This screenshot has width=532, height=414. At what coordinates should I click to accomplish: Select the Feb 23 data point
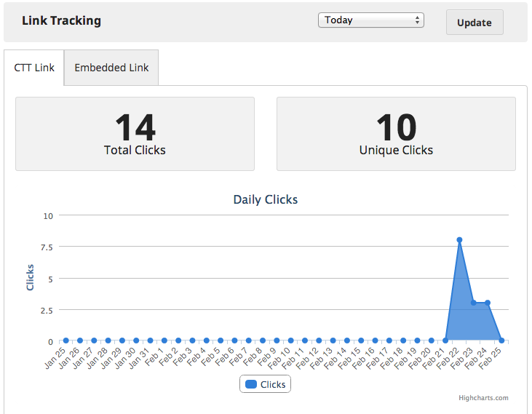coord(474,303)
